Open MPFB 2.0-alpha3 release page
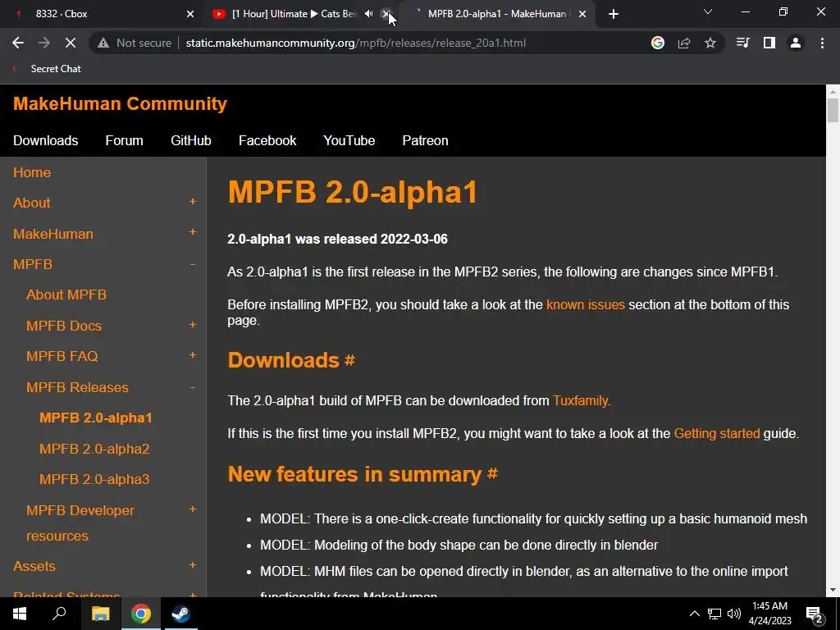840x630 pixels. point(94,479)
